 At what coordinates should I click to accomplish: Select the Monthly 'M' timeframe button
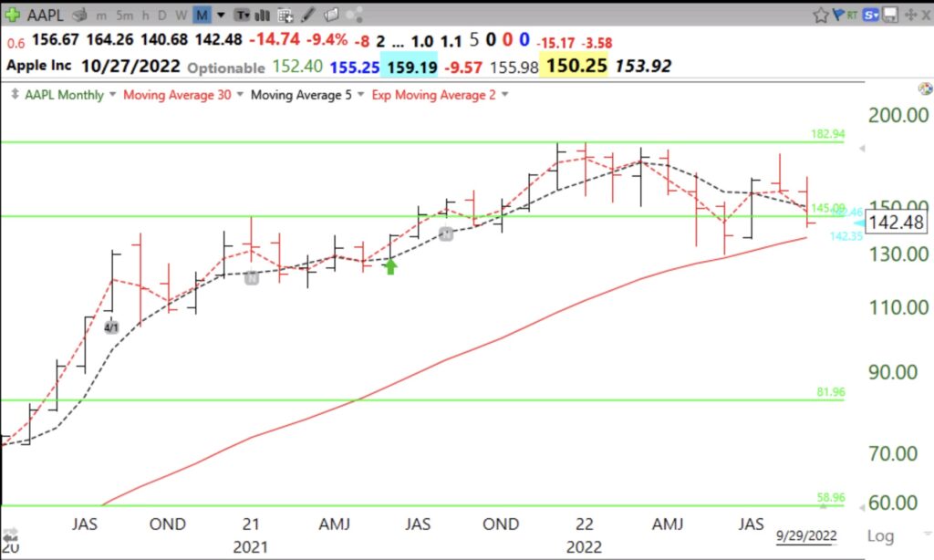202,16
